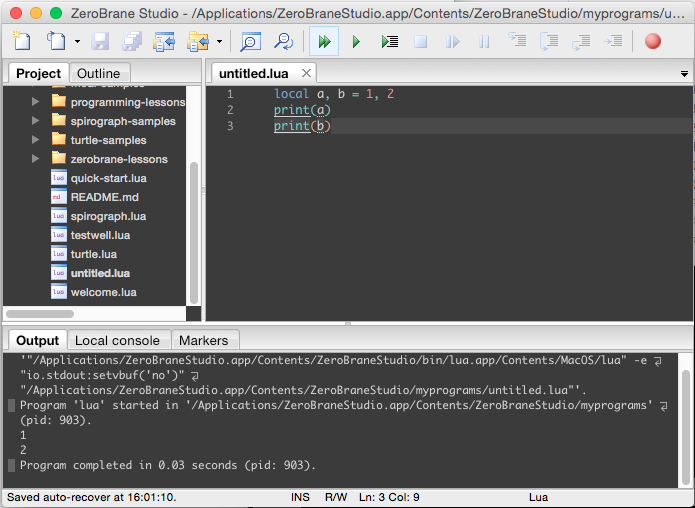Switch to the Markers tab

click(x=203, y=340)
